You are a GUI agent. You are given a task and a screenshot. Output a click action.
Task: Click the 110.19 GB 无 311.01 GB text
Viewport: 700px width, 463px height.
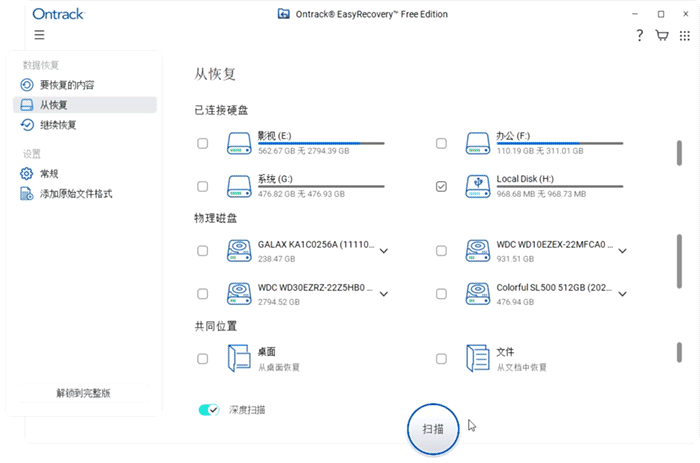540,151
